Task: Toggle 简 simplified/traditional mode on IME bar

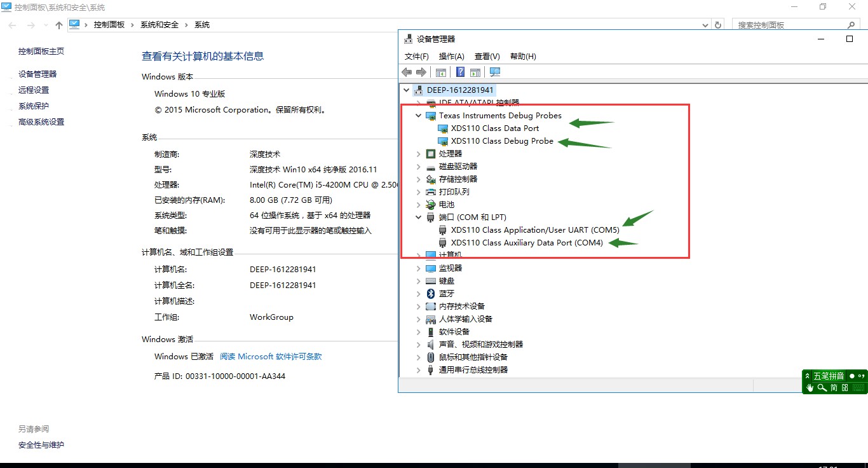Action: [834, 387]
